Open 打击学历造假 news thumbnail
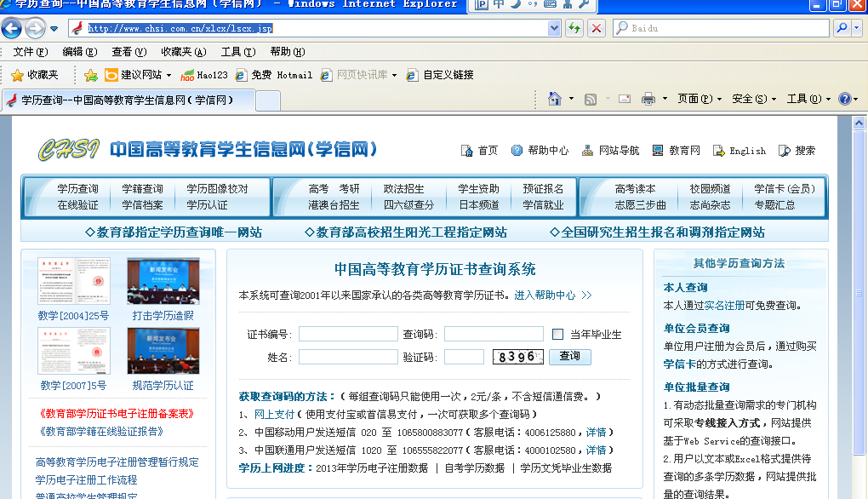The width and height of the screenshot is (868, 499). coord(163,281)
